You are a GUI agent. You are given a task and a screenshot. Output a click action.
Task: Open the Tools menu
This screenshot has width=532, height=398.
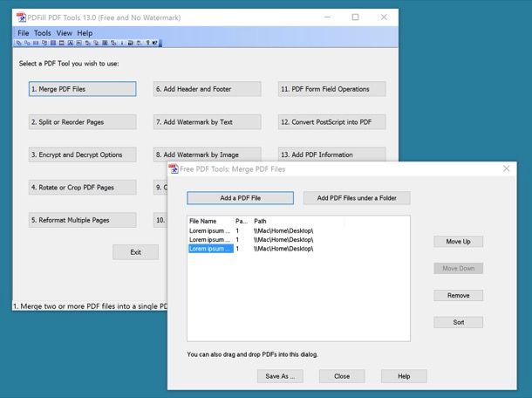point(43,33)
